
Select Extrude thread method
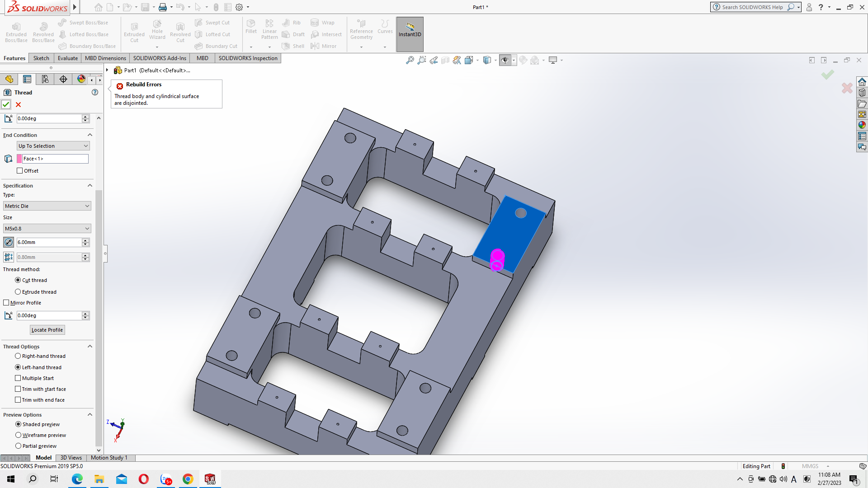(x=18, y=292)
